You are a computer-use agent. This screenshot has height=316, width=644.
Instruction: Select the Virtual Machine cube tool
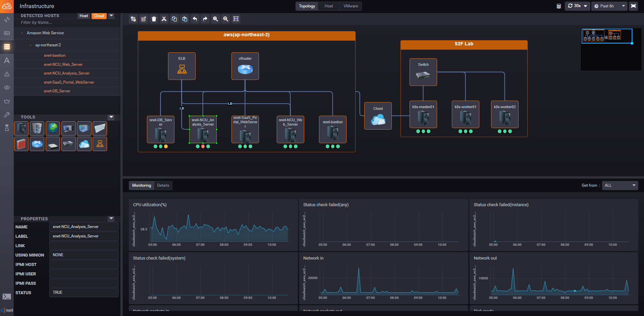click(x=84, y=128)
